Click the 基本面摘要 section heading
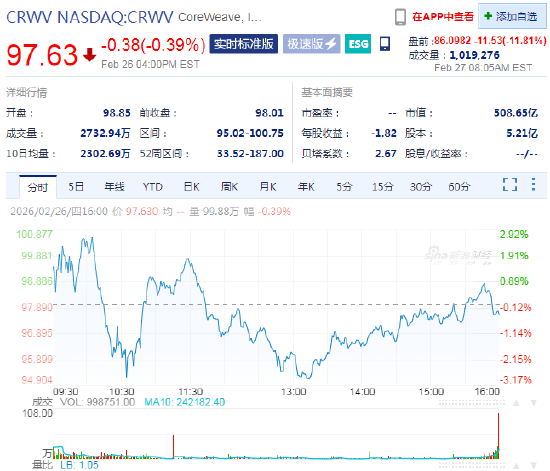Screen dimensions: 550x471 [x=327, y=92]
